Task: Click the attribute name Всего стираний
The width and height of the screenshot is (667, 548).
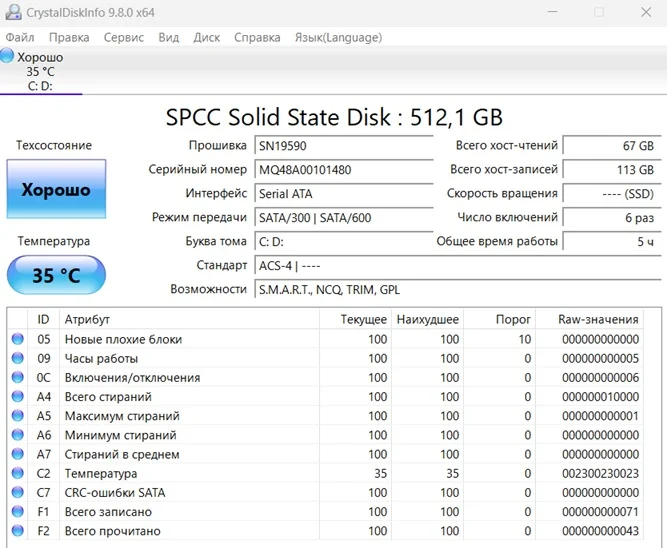Action: point(108,397)
